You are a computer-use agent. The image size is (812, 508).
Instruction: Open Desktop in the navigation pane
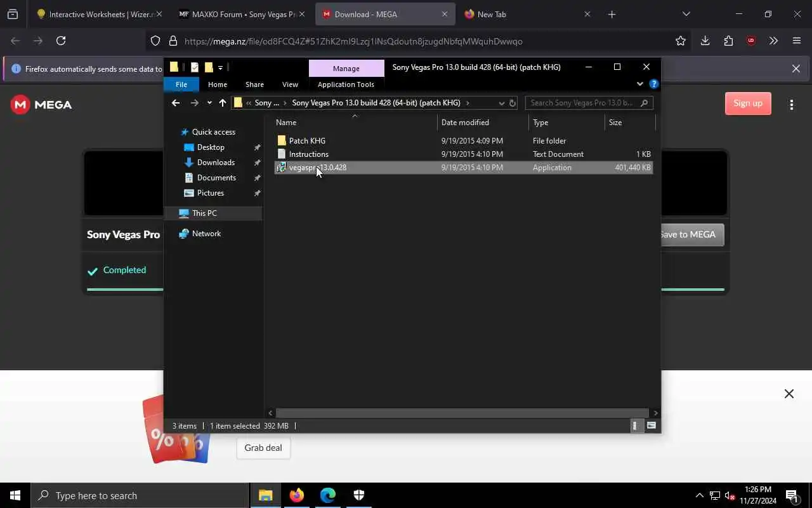(x=211, y=147)
